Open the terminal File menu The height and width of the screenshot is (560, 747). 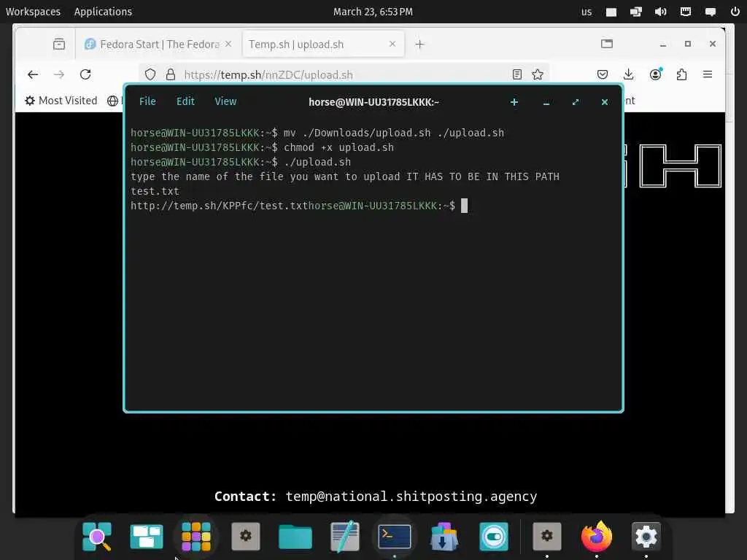tap(147, 101)
